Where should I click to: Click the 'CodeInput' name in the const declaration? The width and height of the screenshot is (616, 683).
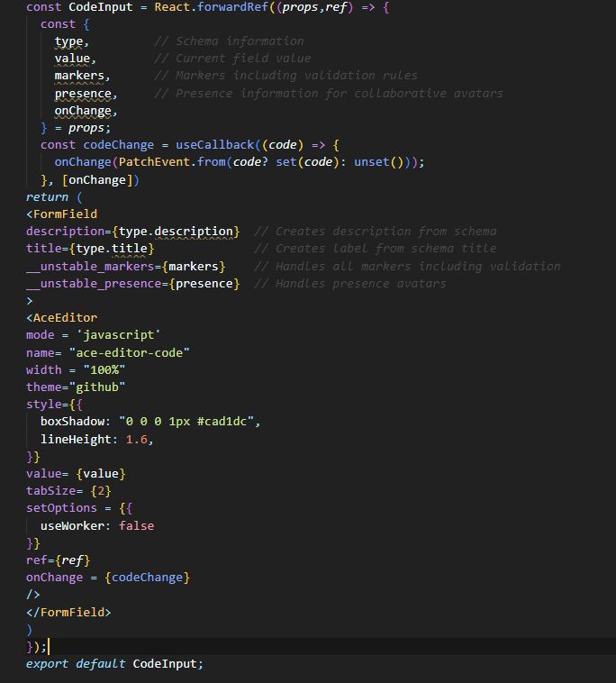[101, 7]
